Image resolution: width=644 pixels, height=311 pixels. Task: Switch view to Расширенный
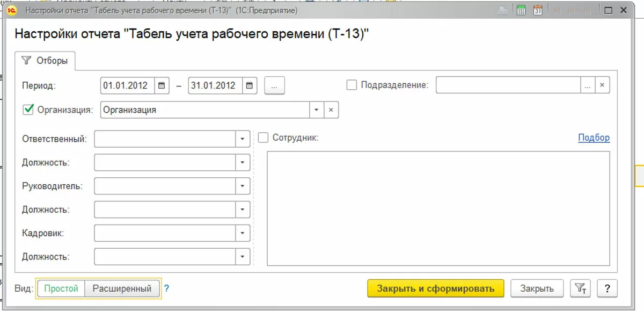tap(122, 288)
